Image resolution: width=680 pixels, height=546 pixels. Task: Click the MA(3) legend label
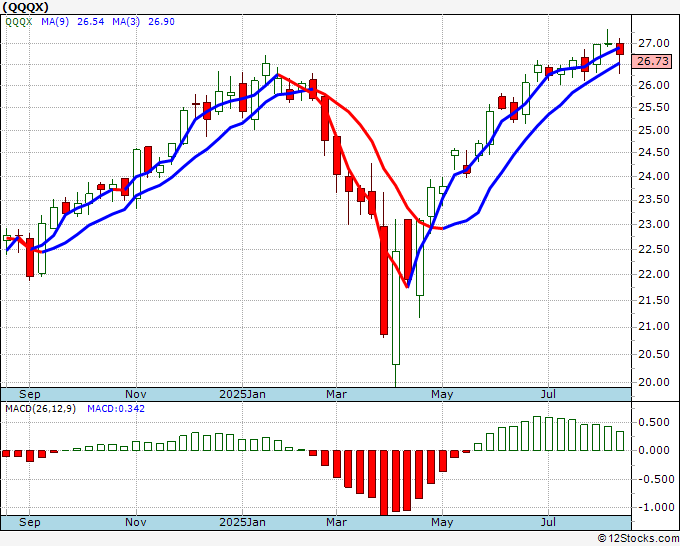[126, 22]
